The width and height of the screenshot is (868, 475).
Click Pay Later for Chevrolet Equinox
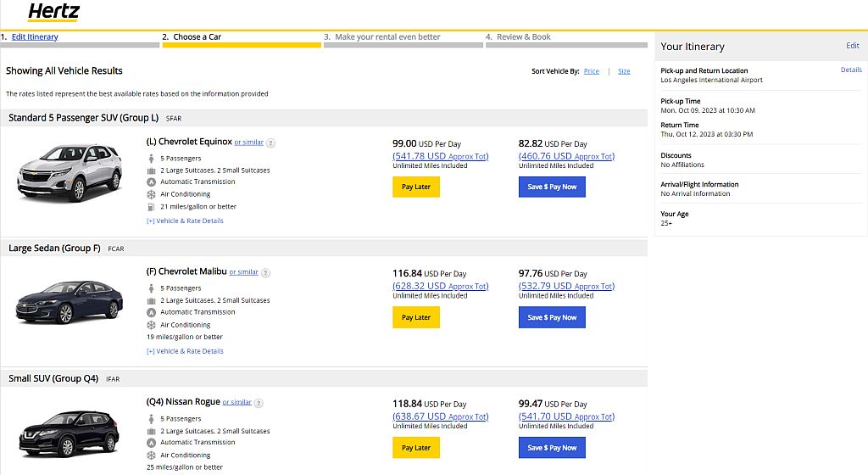point(416,187)
